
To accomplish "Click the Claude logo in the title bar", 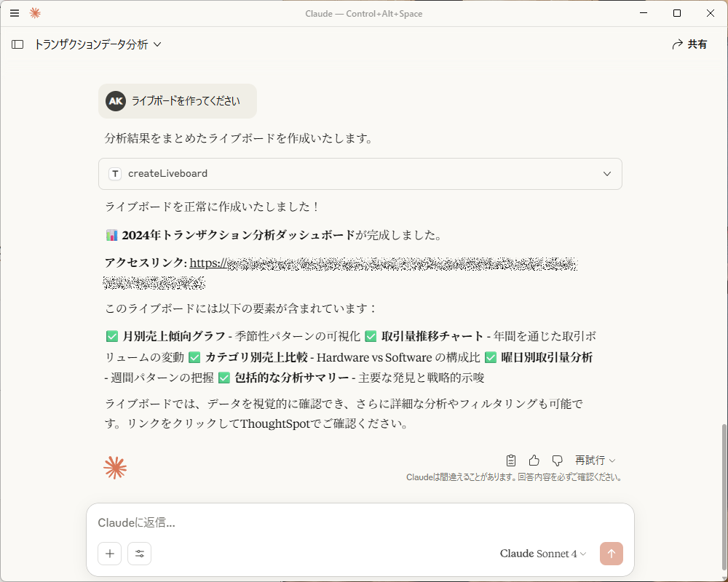I will 35,13.
